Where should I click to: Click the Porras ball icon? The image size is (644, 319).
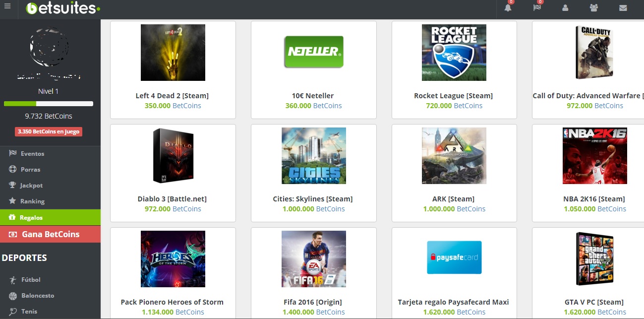click(12, 169)
